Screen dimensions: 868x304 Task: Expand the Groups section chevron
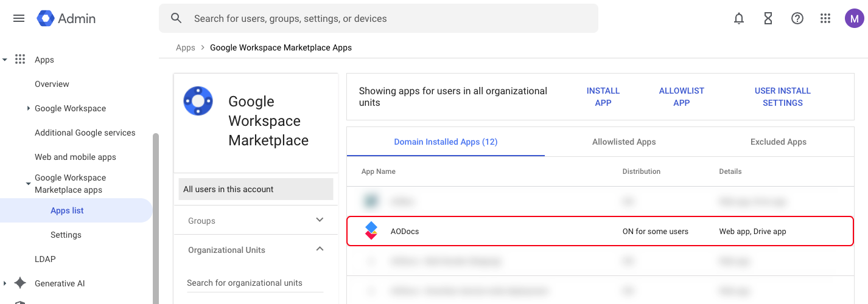tap(320, 220)
